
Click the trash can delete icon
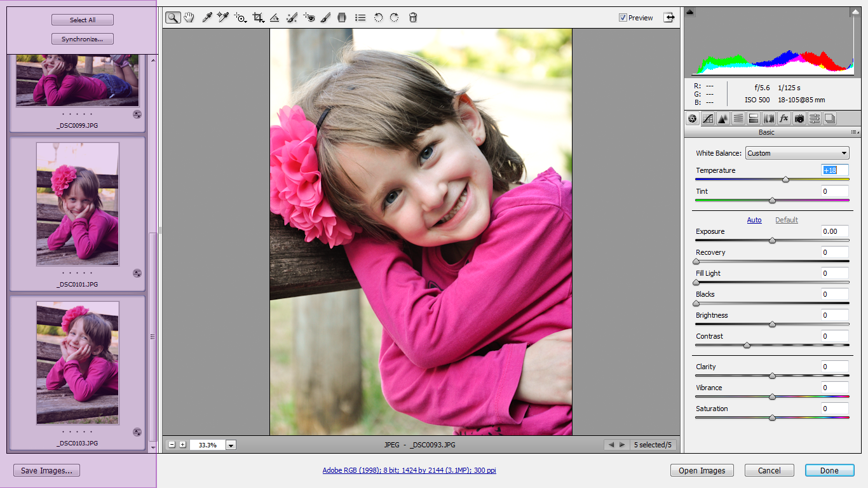[x=413, y=18]
